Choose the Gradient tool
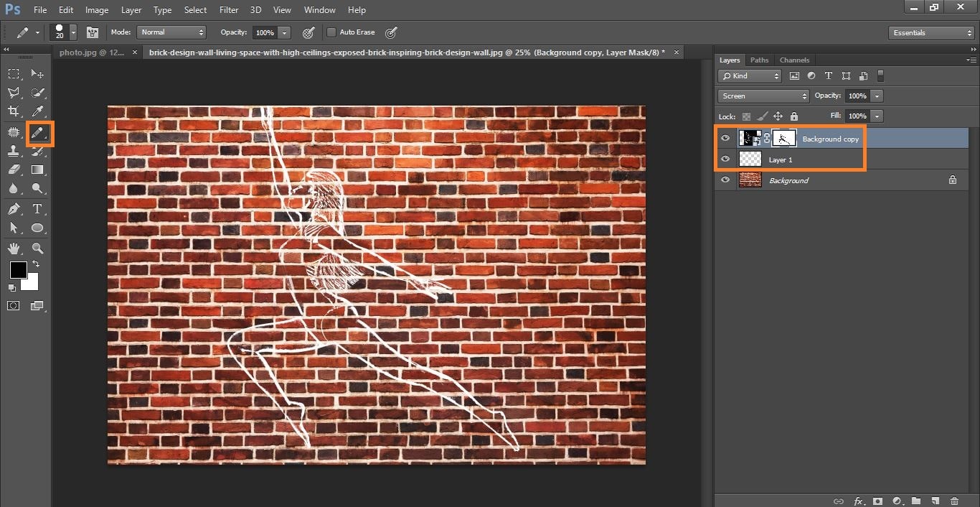980x507 pixels. (38, 170)
